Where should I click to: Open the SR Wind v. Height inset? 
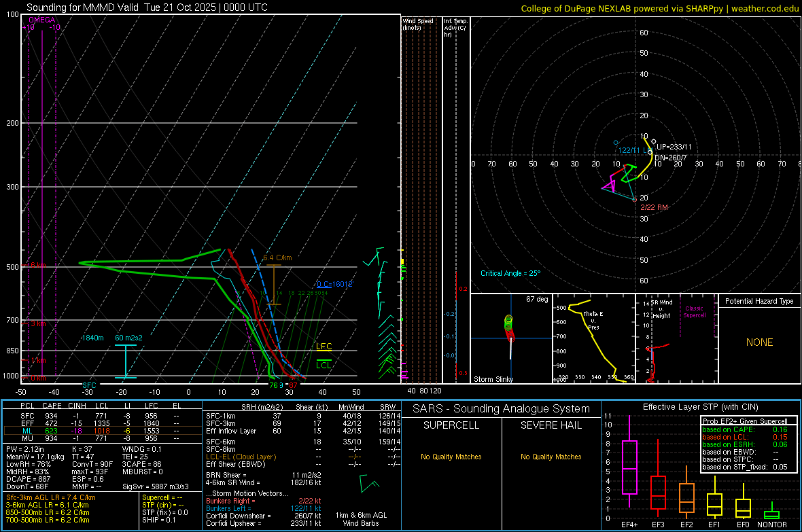(x=676, y=338)
